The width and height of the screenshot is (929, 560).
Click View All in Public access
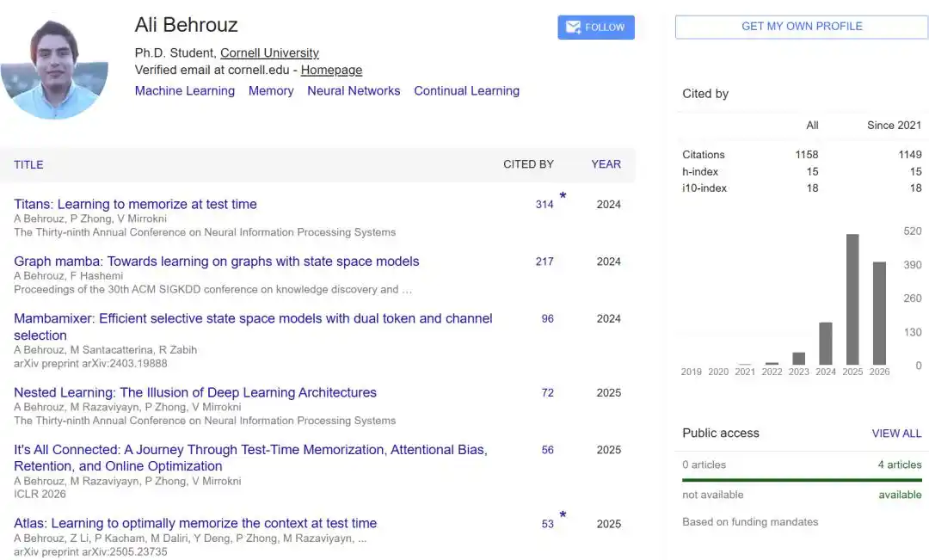pyautogui.click(x=896, y=434)
